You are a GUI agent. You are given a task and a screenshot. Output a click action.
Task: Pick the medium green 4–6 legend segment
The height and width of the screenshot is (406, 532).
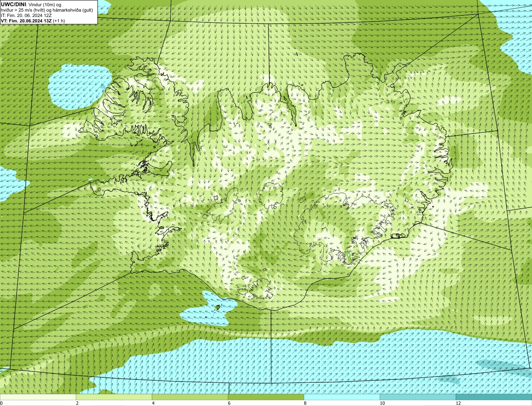pos(190,397)
